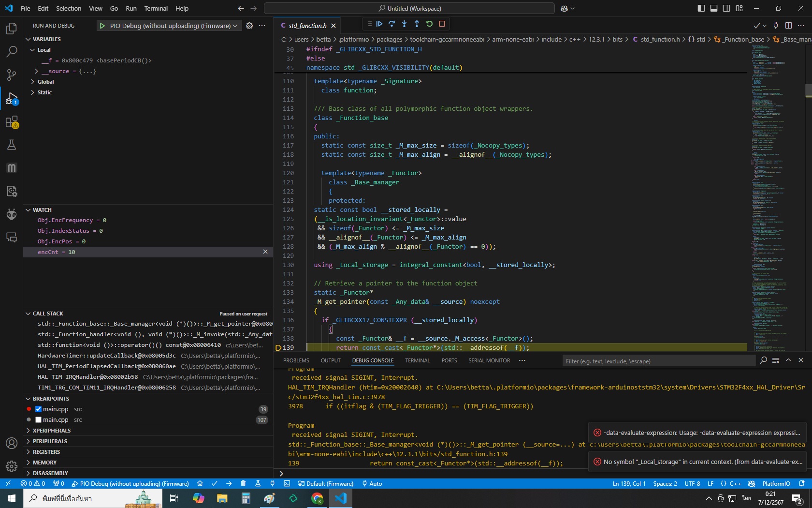Toggle the bottom Panel layout button
This screenshot has width=812, height=508.
714,8
